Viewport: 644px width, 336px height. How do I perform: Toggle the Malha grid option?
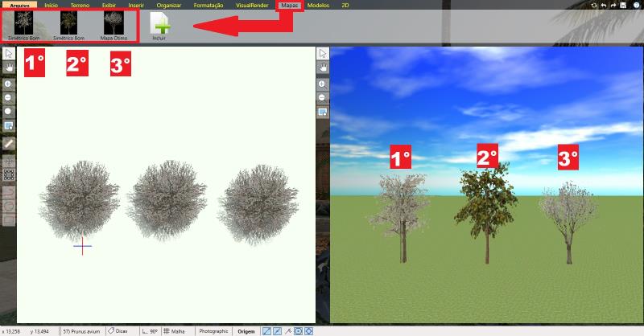click(174, 330)
